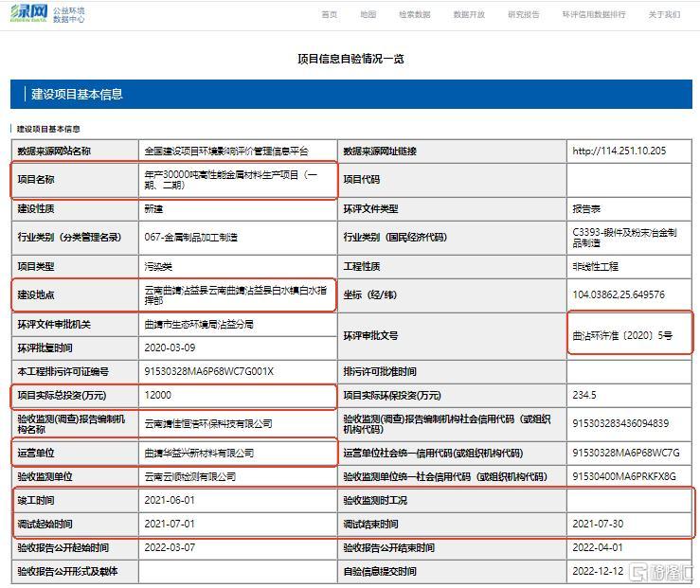Open 环评信用数据排行 in the top nav
The width and height of the screenshot is (700, 588).
(594, 14)
